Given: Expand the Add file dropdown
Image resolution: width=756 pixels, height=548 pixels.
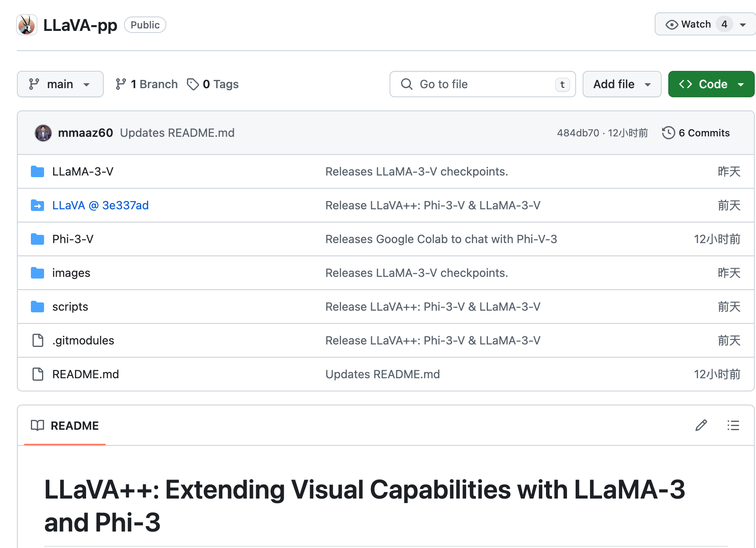Looking at the screenshot, I should tap(622, 84).
